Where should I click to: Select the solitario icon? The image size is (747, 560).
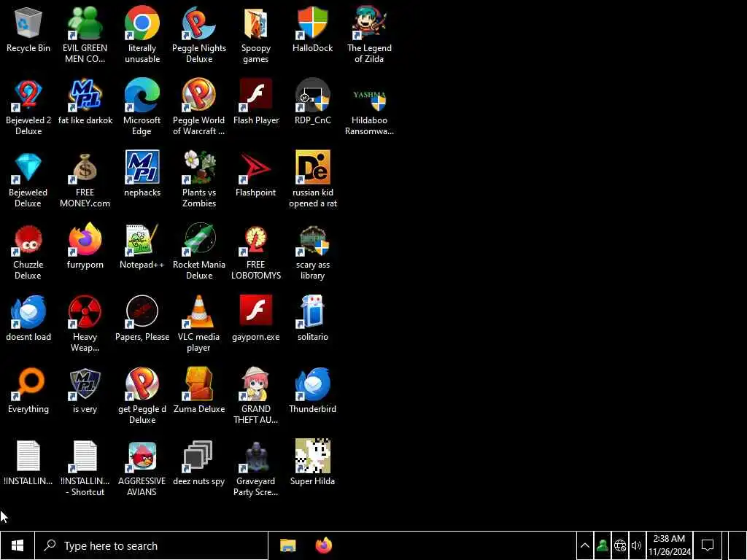pos(312,312)
